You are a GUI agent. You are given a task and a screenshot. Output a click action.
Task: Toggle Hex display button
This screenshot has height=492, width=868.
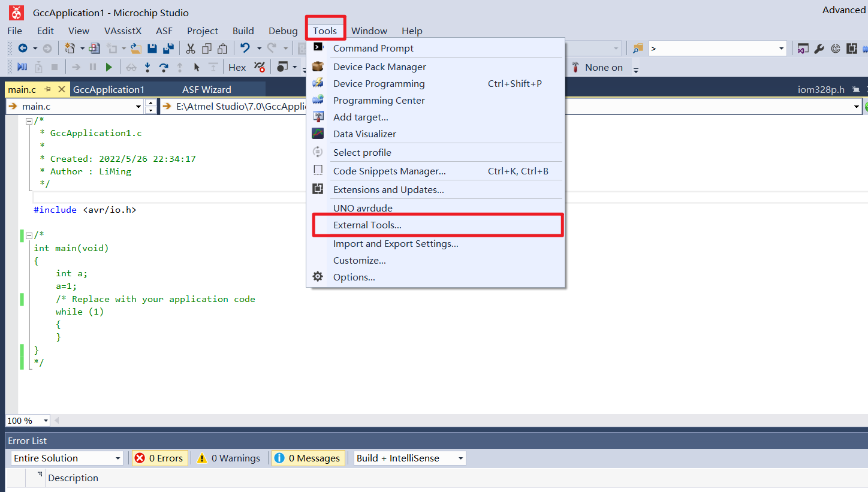point(237,67)
